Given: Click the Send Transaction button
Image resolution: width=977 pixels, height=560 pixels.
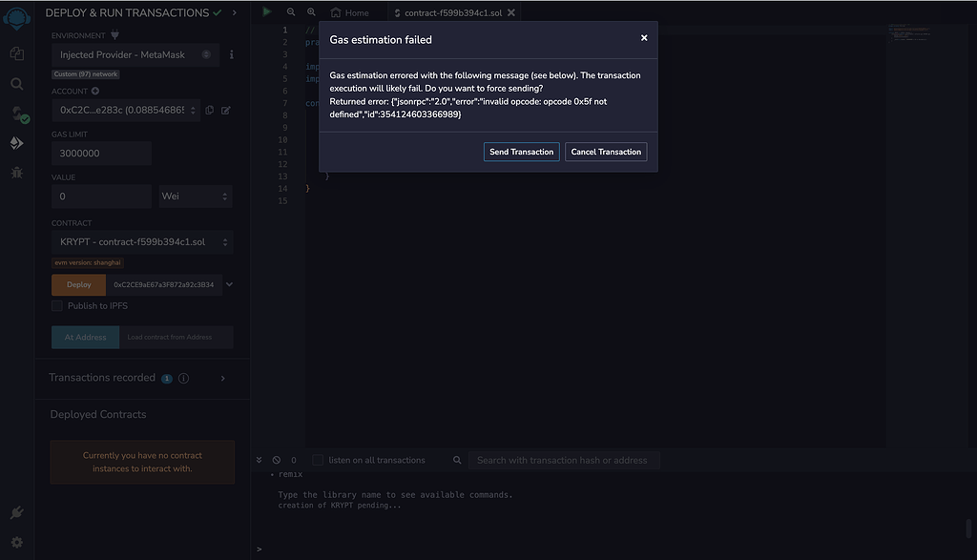Looking at the screenshot, I should click(521, 151).
